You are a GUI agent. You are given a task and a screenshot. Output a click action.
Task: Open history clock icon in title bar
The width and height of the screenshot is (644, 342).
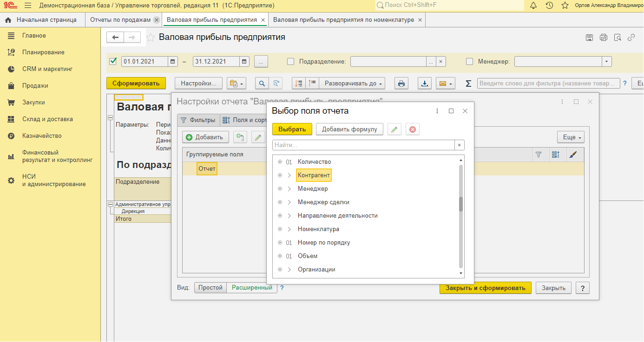tap(549, 6)
